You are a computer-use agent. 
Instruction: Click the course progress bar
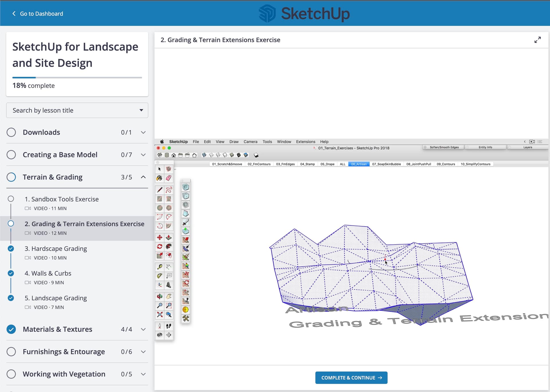click(x=77, y=77)
